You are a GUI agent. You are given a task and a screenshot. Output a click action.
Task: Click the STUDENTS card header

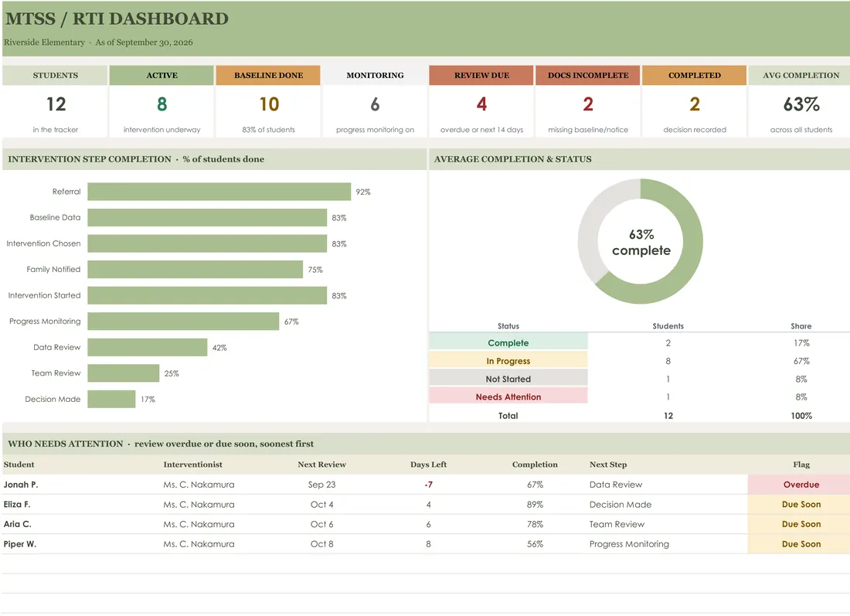tap(55, 76)
